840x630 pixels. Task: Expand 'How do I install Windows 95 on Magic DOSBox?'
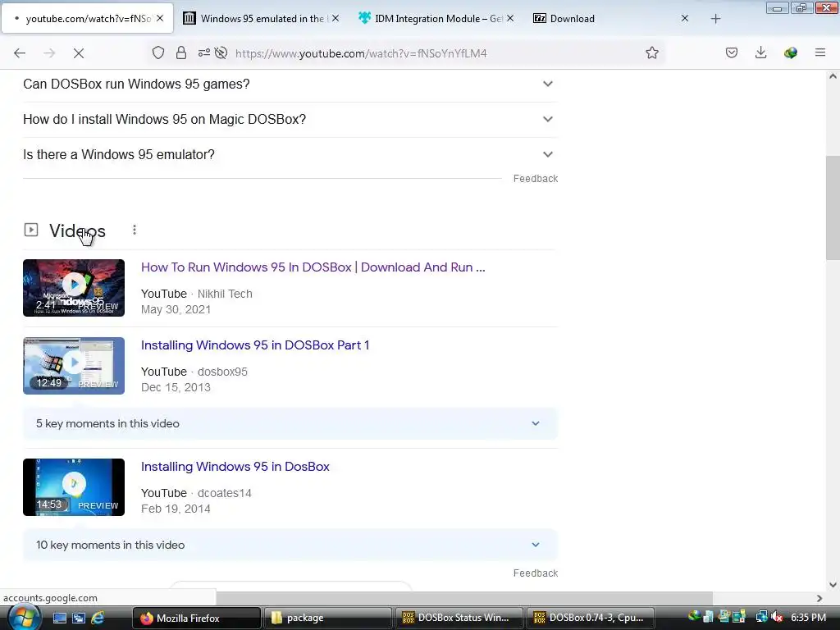[x=290, y=120]
